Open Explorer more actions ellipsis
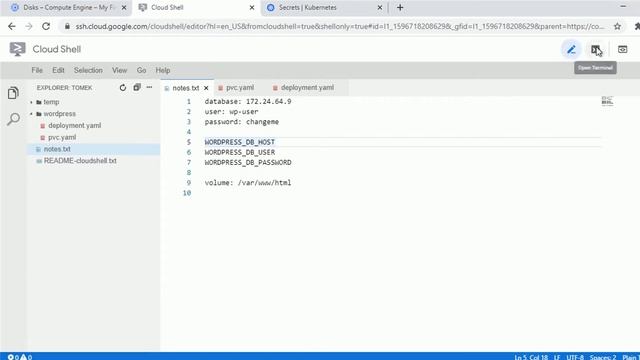The height and width of the screenshot is (360, 640). pyautogui.click(x=149, y=87)
